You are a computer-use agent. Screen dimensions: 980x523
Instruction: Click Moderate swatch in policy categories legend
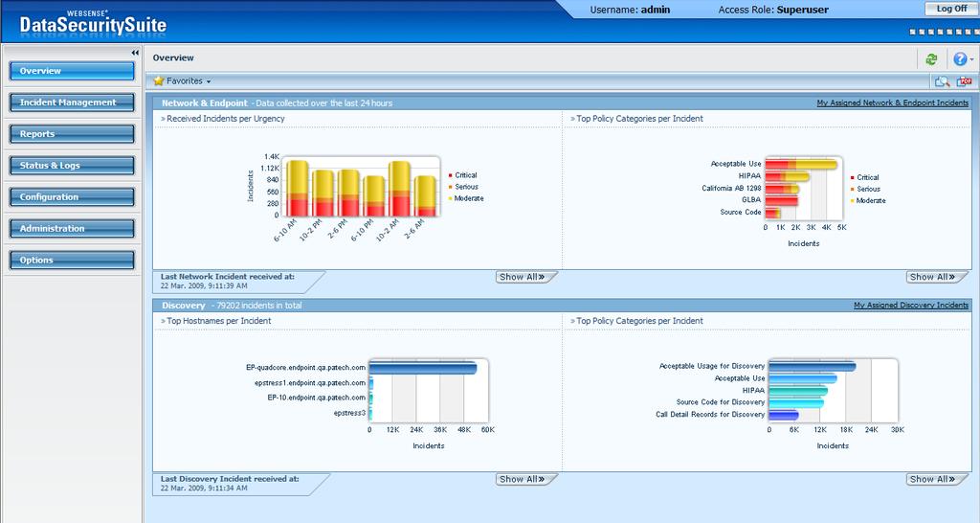[853, 201]
